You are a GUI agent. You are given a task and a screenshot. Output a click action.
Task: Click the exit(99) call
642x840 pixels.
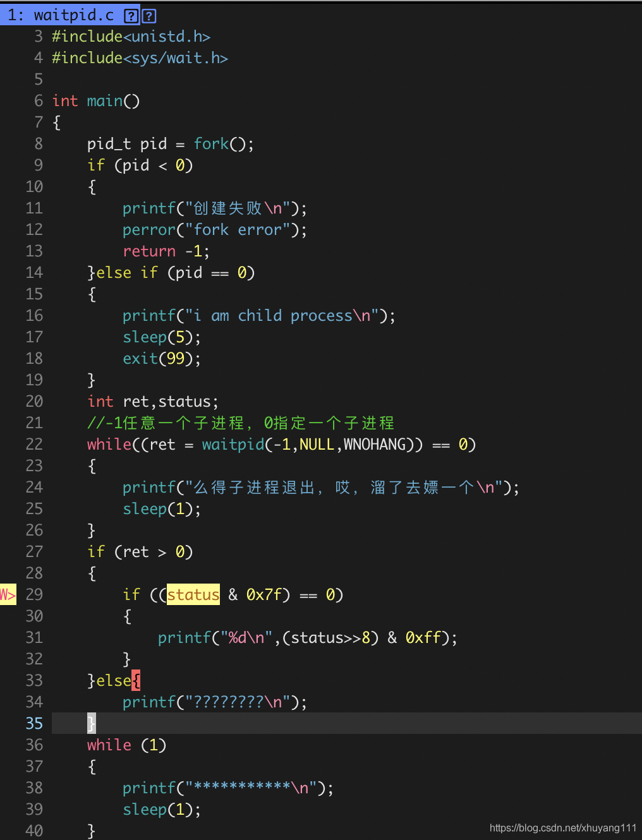tap(162, 358)
